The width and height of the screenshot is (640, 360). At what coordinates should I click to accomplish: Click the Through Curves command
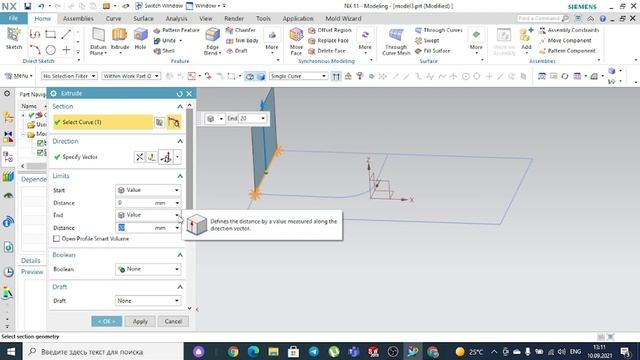tap(439, 30)
